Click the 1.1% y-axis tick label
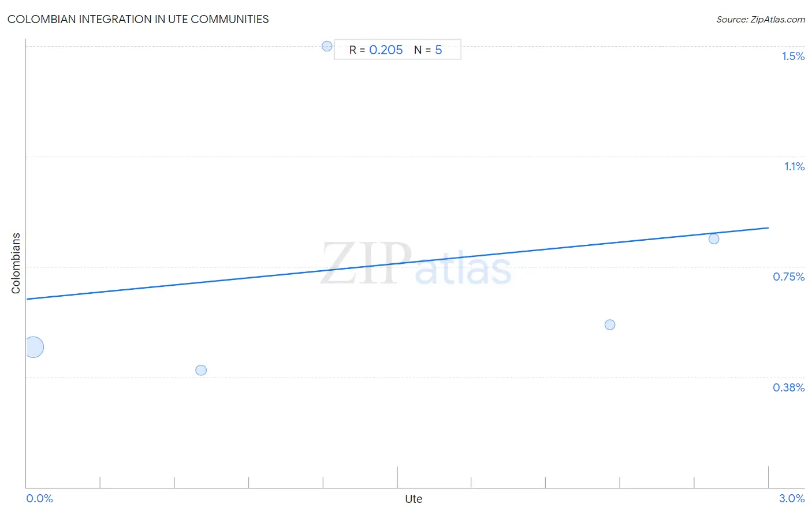Screen dimensions: 812x515 pos(794,166)
